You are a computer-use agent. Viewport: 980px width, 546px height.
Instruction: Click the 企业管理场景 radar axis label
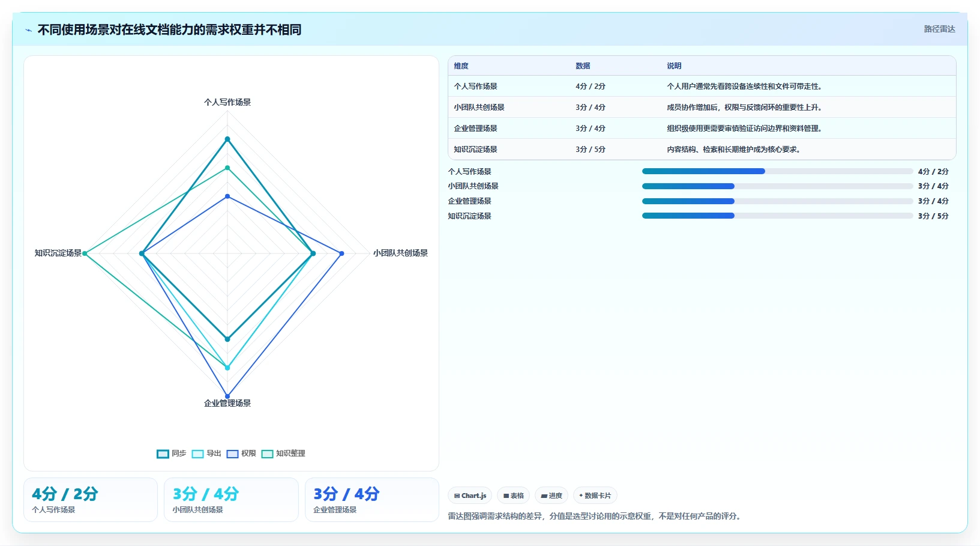coord(227,403)
